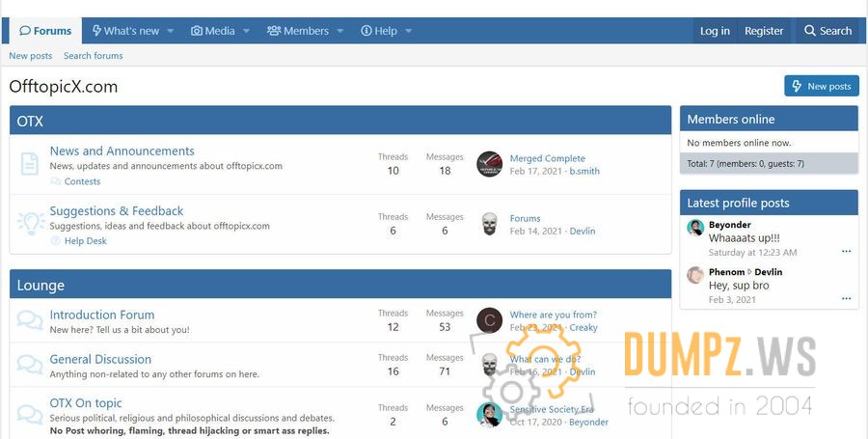Switch to the Forums navigation tab
Image resolution: width=868 pixels, height=439 pixels.
[x=45, y=31]
